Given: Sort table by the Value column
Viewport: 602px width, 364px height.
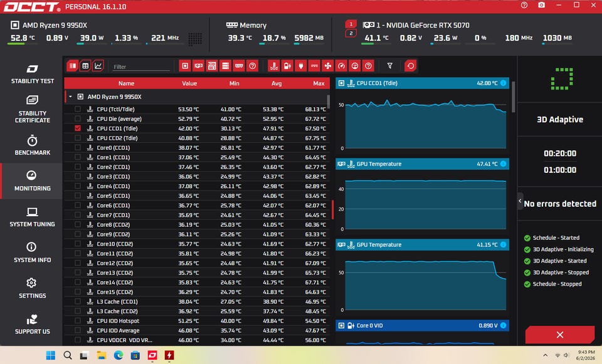Looking at the screenshot, I should tap(189, 83).
